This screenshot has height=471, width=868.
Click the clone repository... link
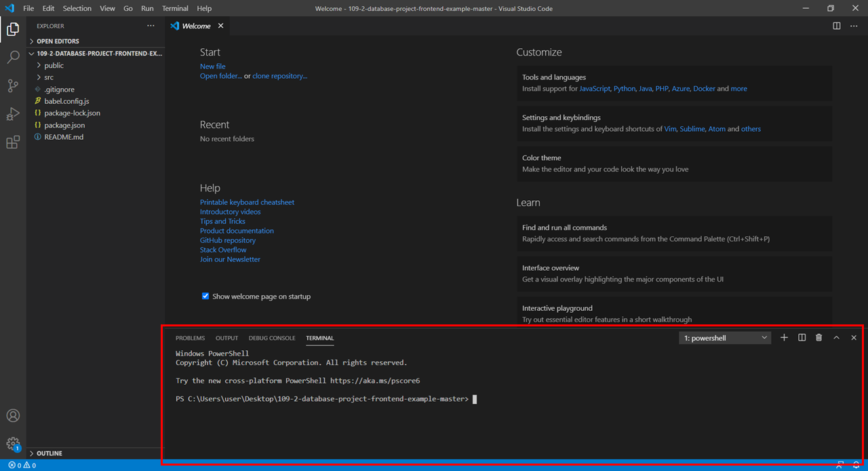pos(279,76)
